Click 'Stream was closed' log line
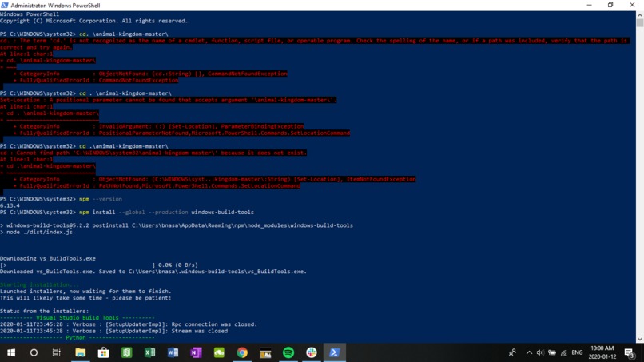Image resolution: width=644 pixels, height=362 pixels. [113, 331]
